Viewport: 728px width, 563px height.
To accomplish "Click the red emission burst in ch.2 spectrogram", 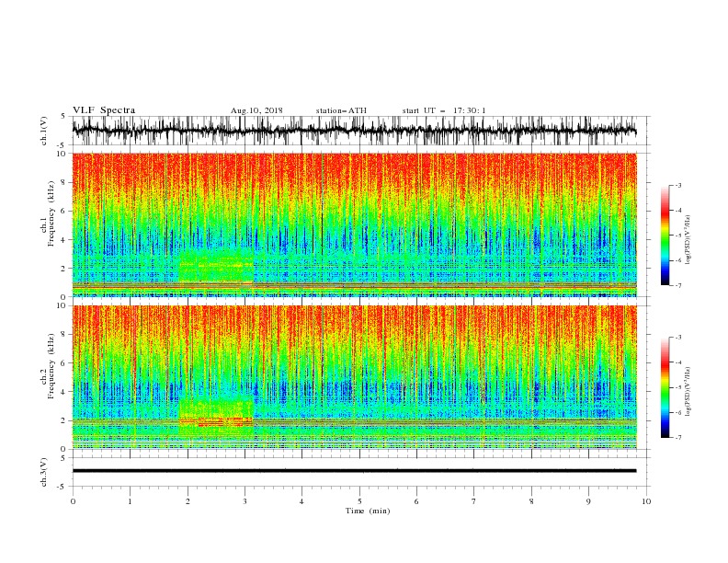I will click(x=216, y=419).
